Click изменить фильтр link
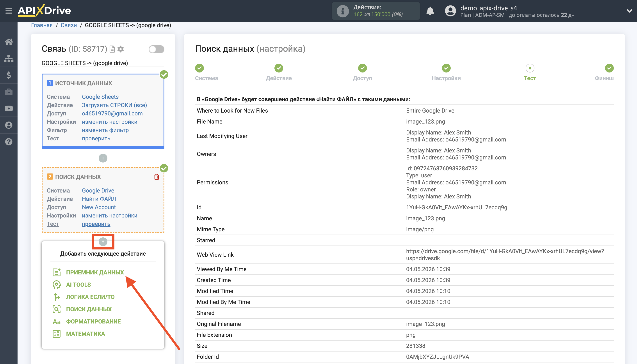Screen dimensions: 637x364 pos(105,130)
